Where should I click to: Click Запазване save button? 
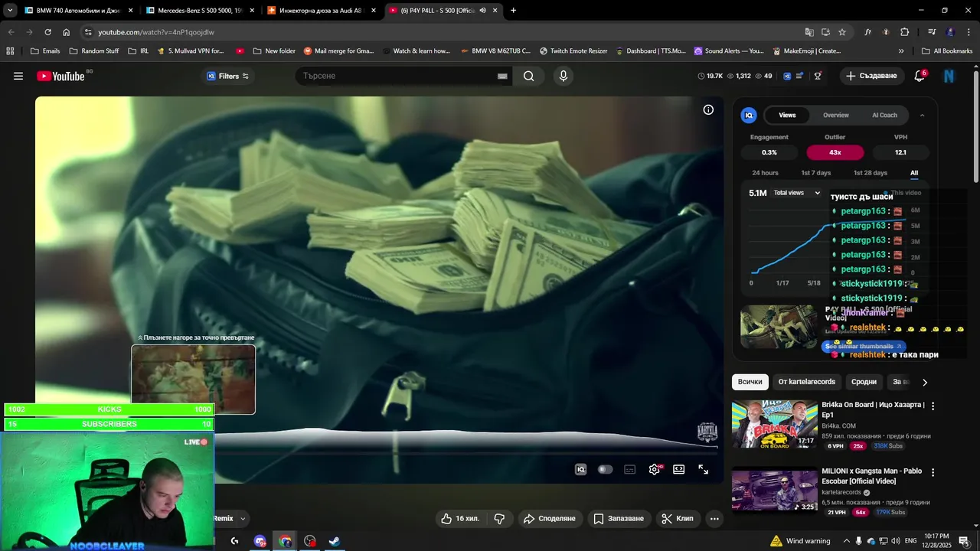pyautogui.click(x=619, y=518)
